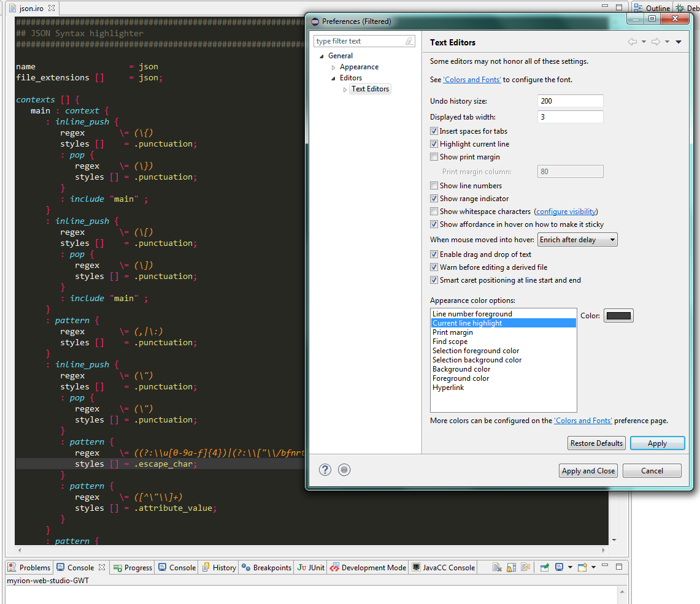Screen dimensions: 700x604
Task: Click the Apply and Close button
Action: 588,470
